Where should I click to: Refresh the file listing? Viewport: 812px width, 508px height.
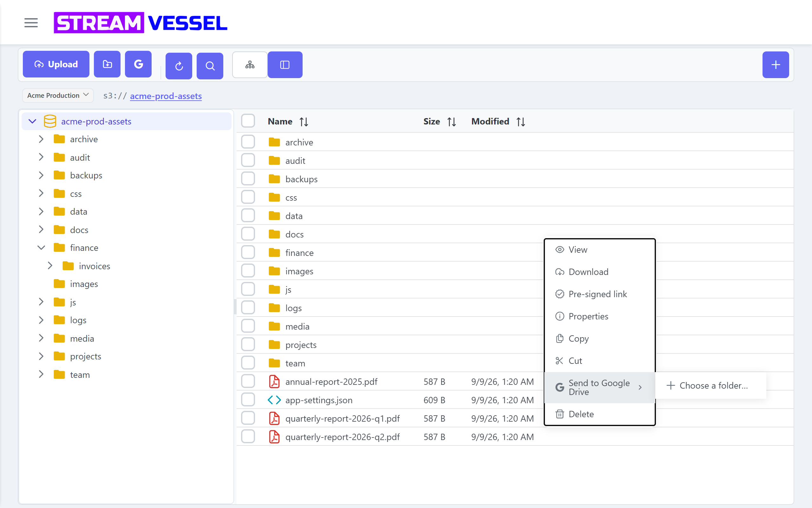coord(179,66)
